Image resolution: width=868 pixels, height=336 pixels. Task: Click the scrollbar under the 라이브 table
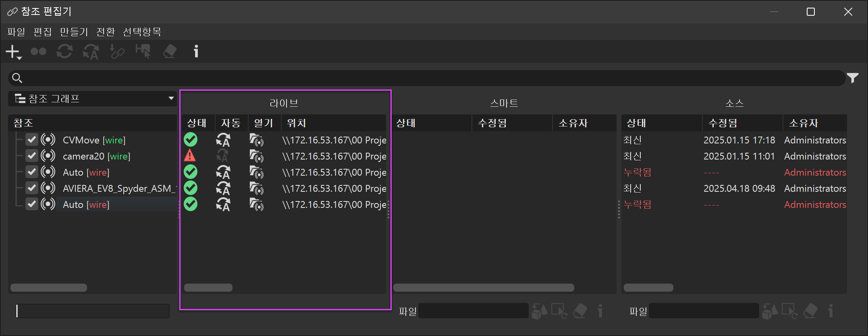click(208, 288)
